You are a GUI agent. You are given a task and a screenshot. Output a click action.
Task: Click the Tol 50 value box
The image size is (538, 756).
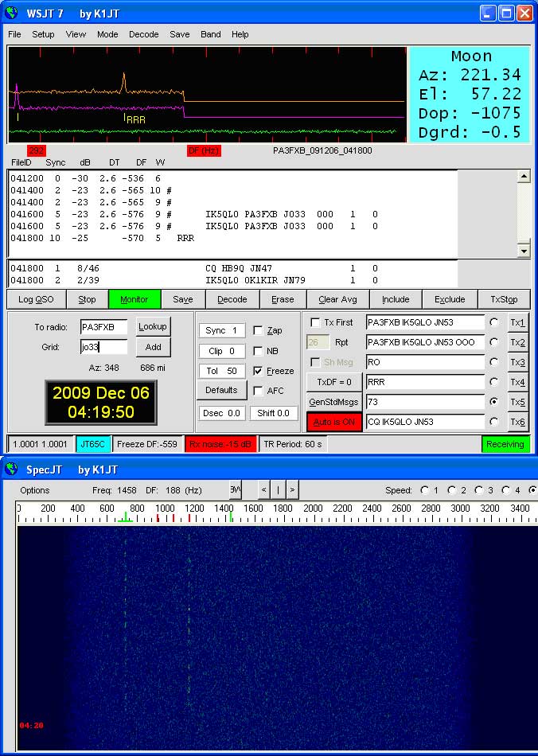(x=222, y=371)
